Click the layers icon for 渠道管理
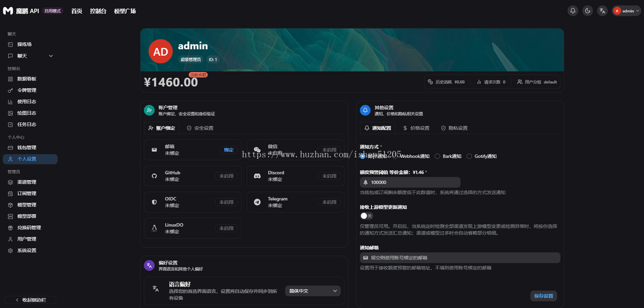This screenshot has width=644, height=308. tap(10, 182)
